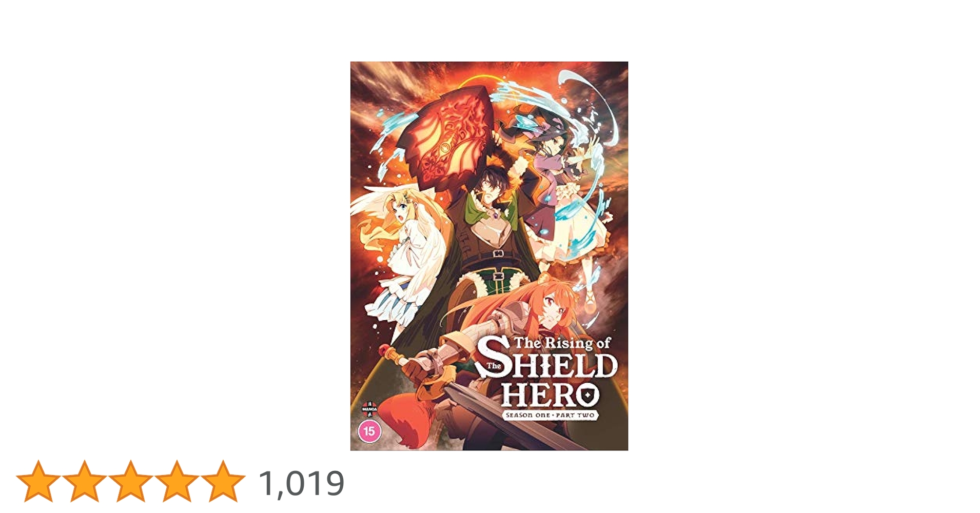Click the Season One Part Two banner

click(x=550, y=415)
